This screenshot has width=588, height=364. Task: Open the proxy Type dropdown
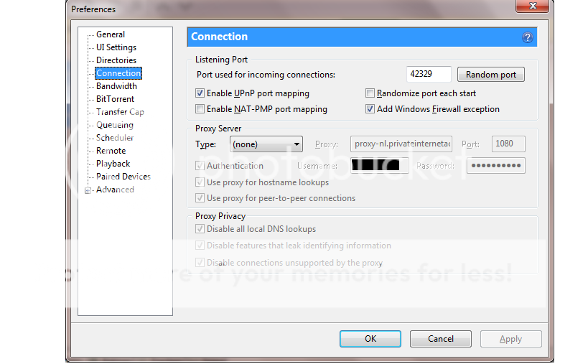tap(266, 144)
